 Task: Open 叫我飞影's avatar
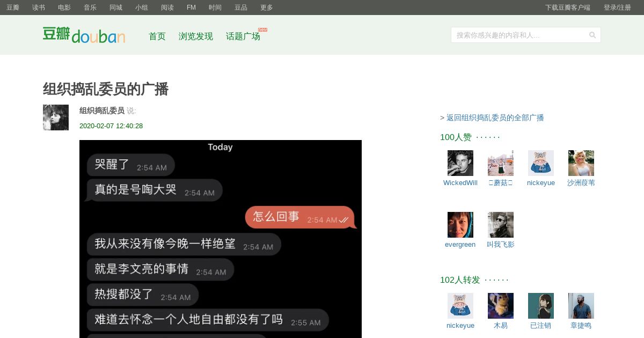501,225
